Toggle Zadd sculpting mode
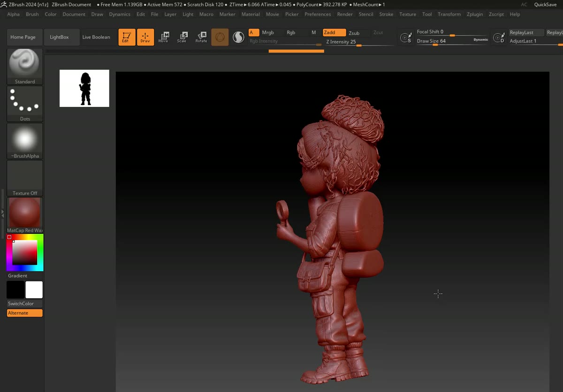 334,32
